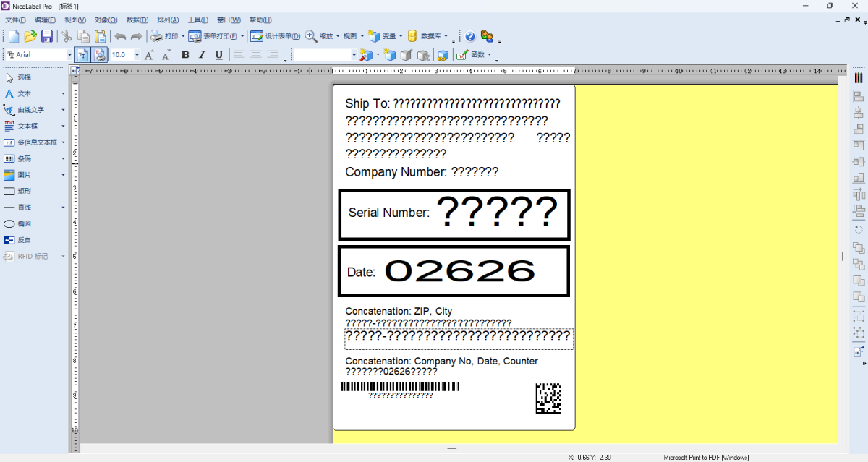Screen dimensions: 868x462
Task: Select the 曲线文字 curved text tool
Action: click(x=30, y=110)
